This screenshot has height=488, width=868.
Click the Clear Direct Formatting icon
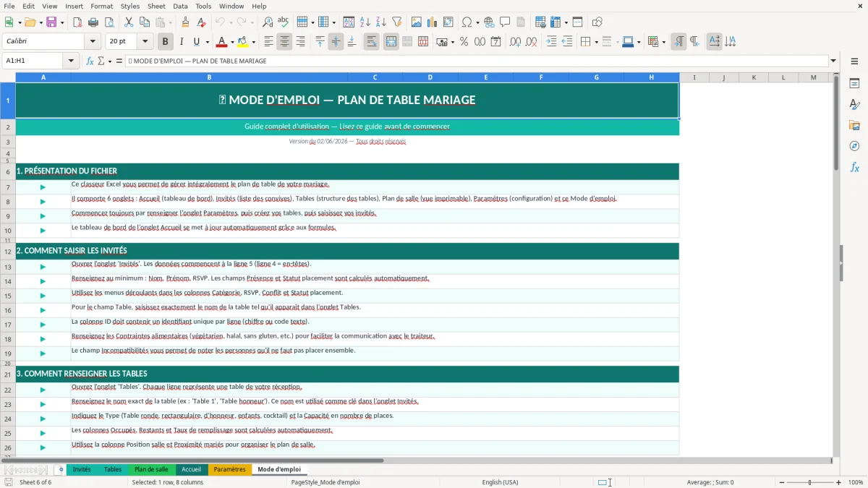(201, 22)
